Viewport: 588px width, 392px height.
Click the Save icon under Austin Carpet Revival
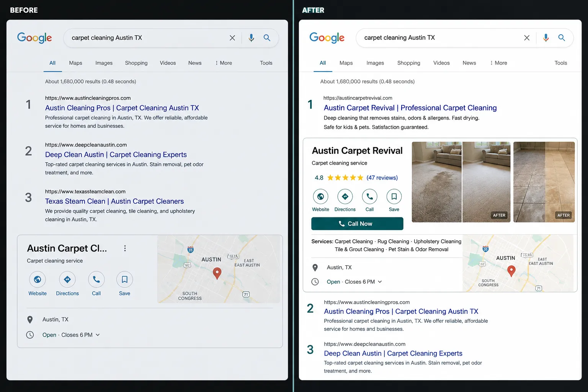pyautogui.click(x=394, y=196)
